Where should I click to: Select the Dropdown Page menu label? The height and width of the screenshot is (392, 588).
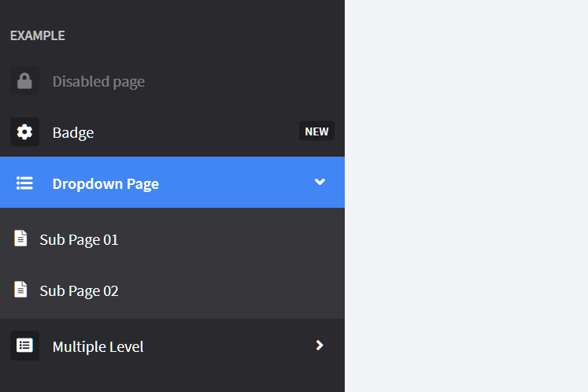[105, 184]
